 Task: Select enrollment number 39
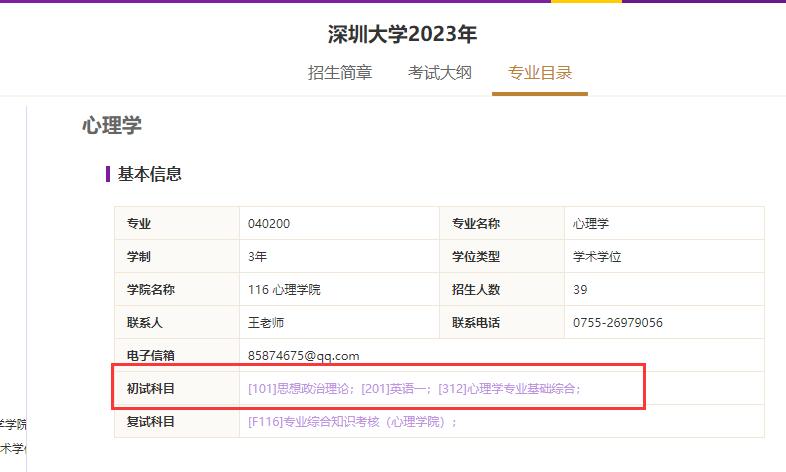580,289
